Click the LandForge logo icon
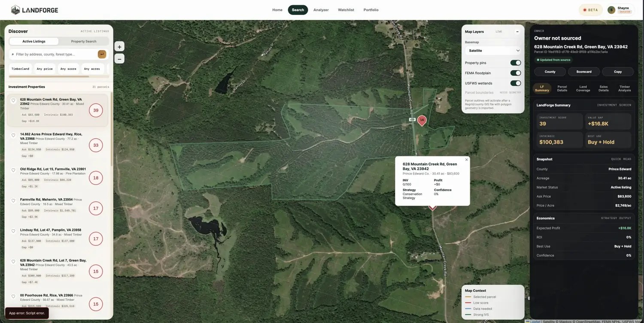Viewport: 644px width, 323px height. coord(15,10)
